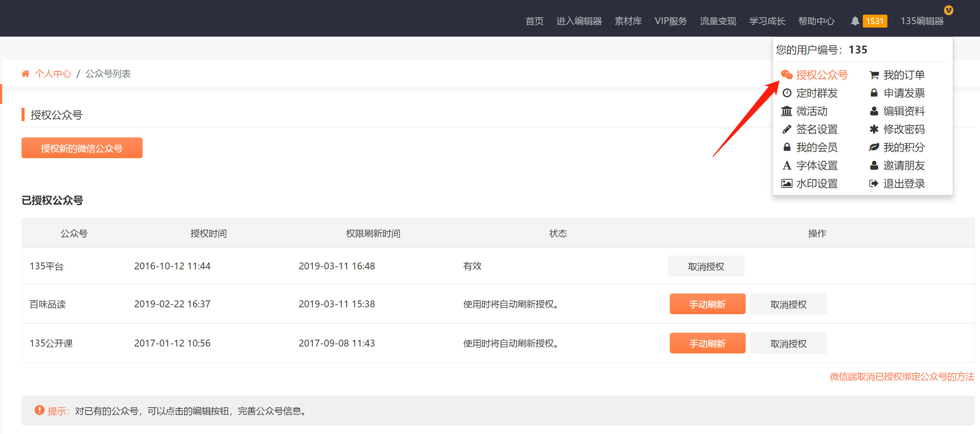980x434 pixels.
Task: Click the home icon in the breadcrumb
Action: coord(26,73)
